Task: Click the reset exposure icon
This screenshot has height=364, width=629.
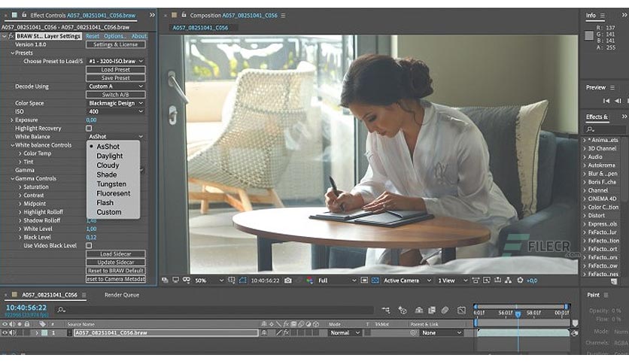Action: (x=520, y=281)
